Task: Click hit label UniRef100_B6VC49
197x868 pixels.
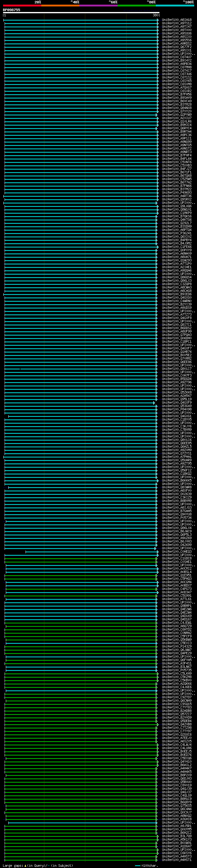Action: tap(176, 101)
